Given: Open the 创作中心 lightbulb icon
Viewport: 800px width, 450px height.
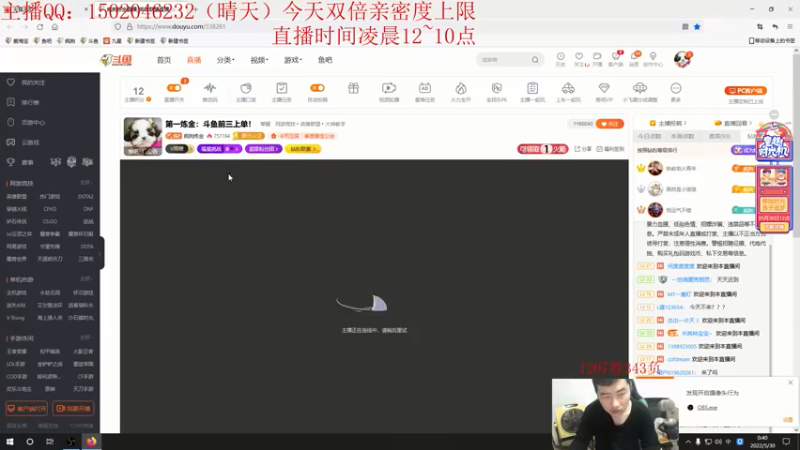Looking at the screenshot, I should [x=653, y=59].
